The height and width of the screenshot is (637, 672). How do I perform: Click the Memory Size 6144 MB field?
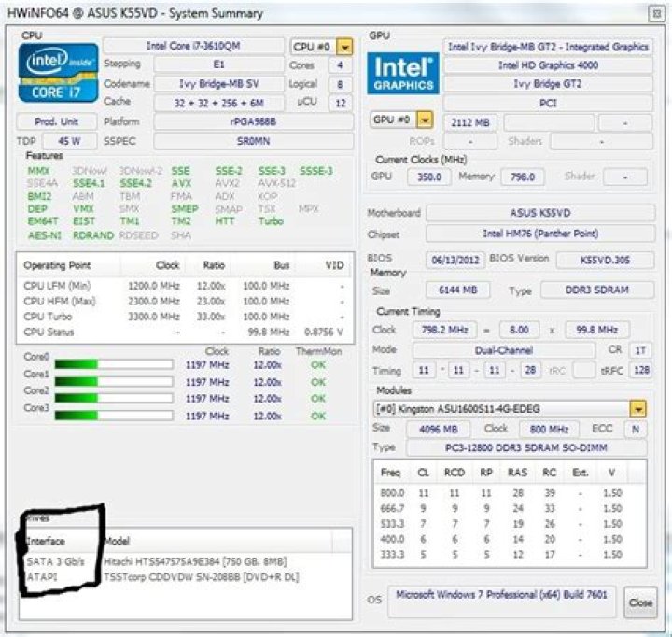click(457, 290)
